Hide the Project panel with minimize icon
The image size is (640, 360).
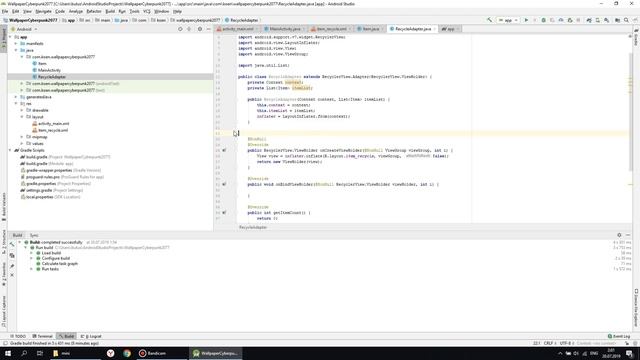pyautogui.click(x=208, y=29)
